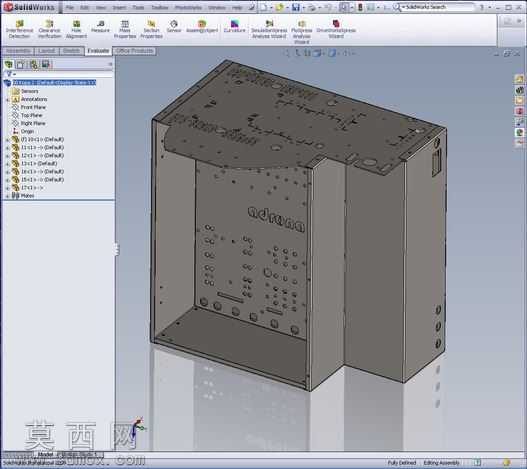This screenshot has height=469, width=527.
Task: Click the New document icon
Action: [x=264, y=7]
